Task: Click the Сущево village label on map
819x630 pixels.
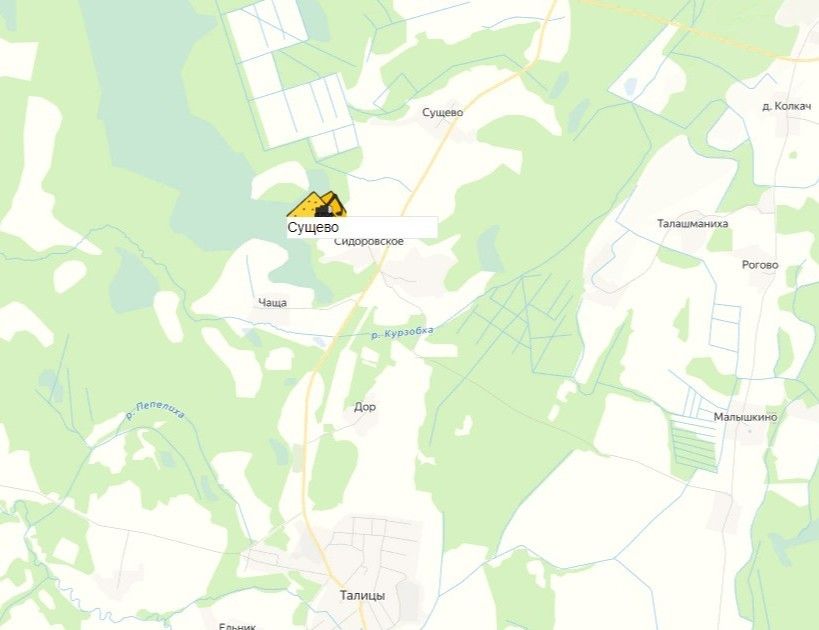Action: coord(442,112)
